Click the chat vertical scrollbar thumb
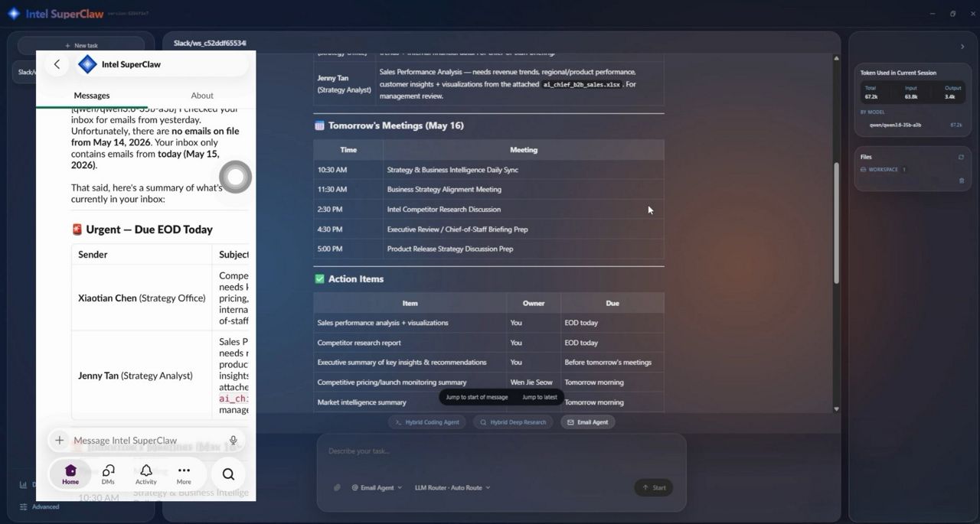The width and height of the screenshot is (980, 524). [836, 223]
